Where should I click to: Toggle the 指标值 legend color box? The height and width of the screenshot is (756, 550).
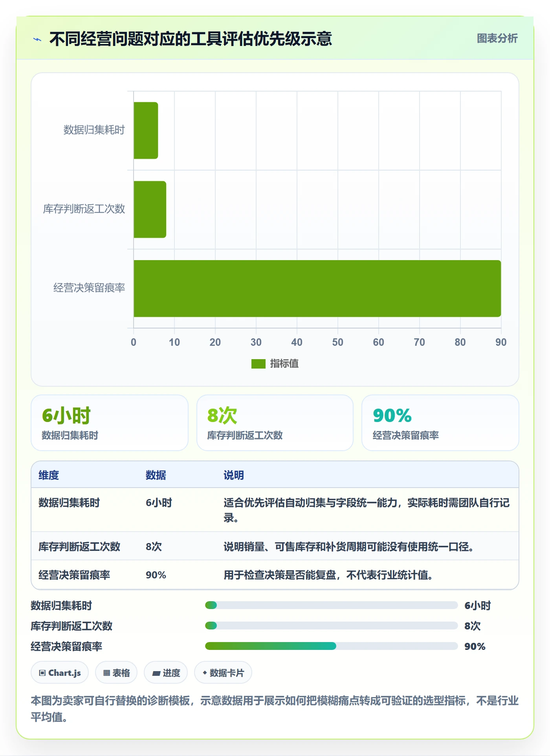[258, 364]
